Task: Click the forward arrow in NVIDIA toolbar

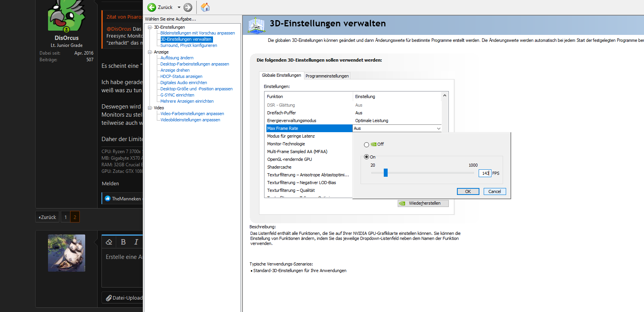Action: point(188,7)
